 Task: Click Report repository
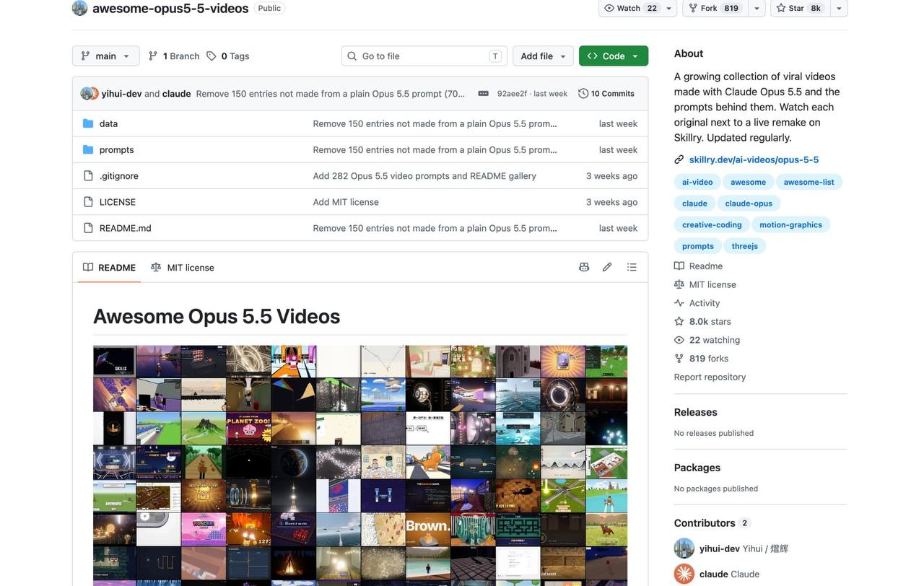coord(710,377)
